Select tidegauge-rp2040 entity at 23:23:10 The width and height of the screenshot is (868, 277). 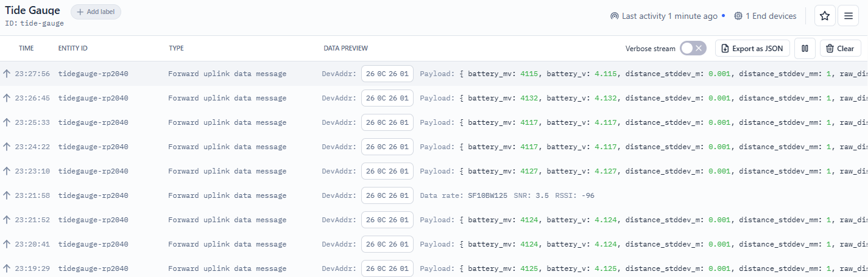93,171
